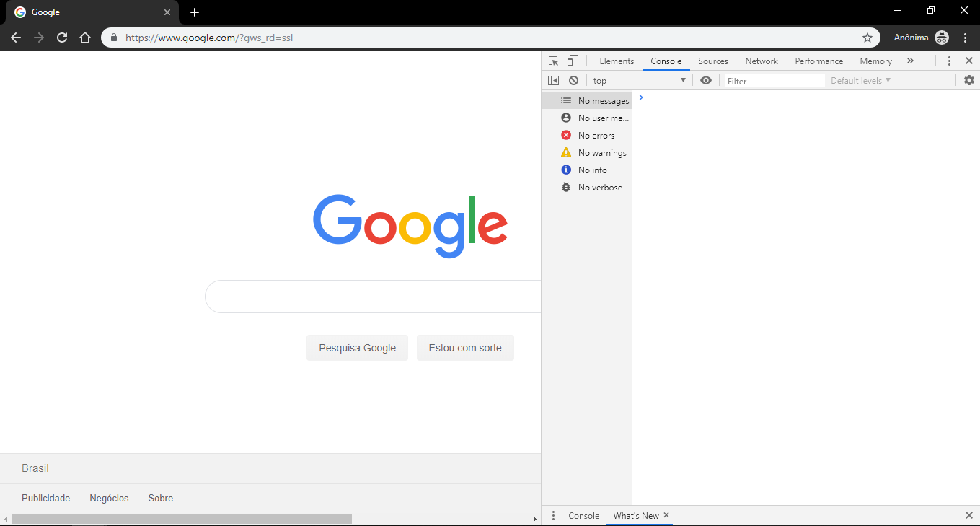Open console settings gear
The width and height of the screenshot is (980, 526).
click(969, 81)
